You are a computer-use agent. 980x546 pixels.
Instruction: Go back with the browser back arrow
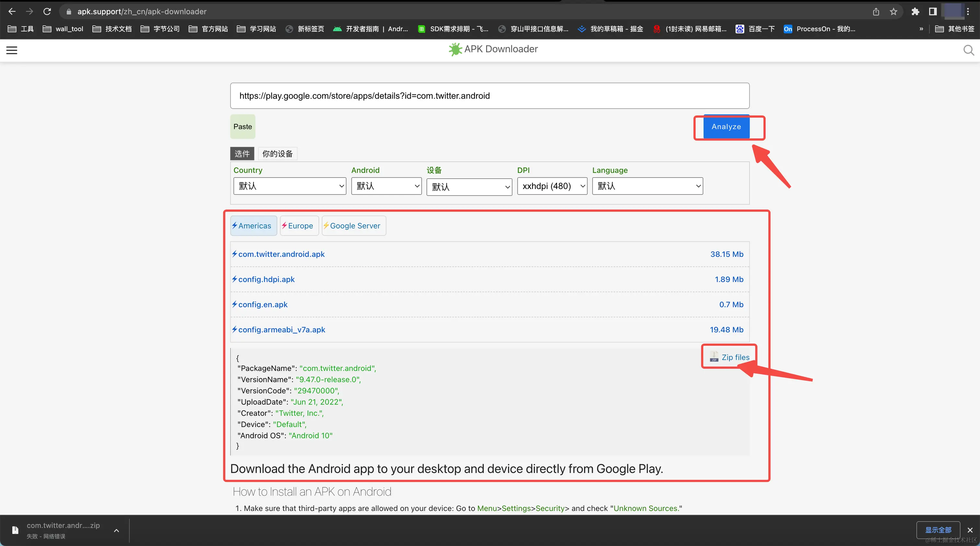pyautogui.click(x=12, y=11)
